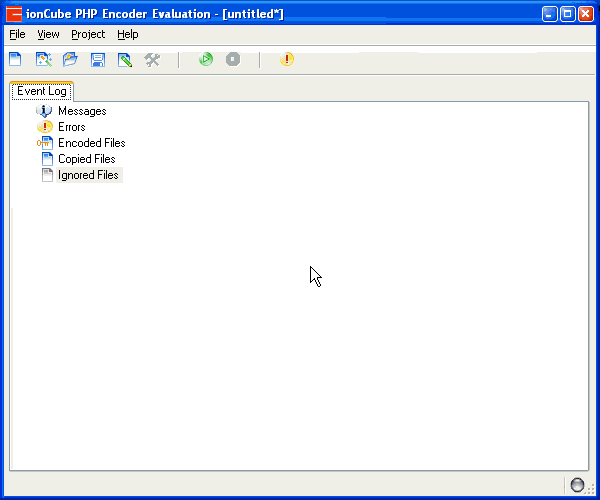
Task: Stop encoding using the grey stop icon
Action: tap(233, 59)
